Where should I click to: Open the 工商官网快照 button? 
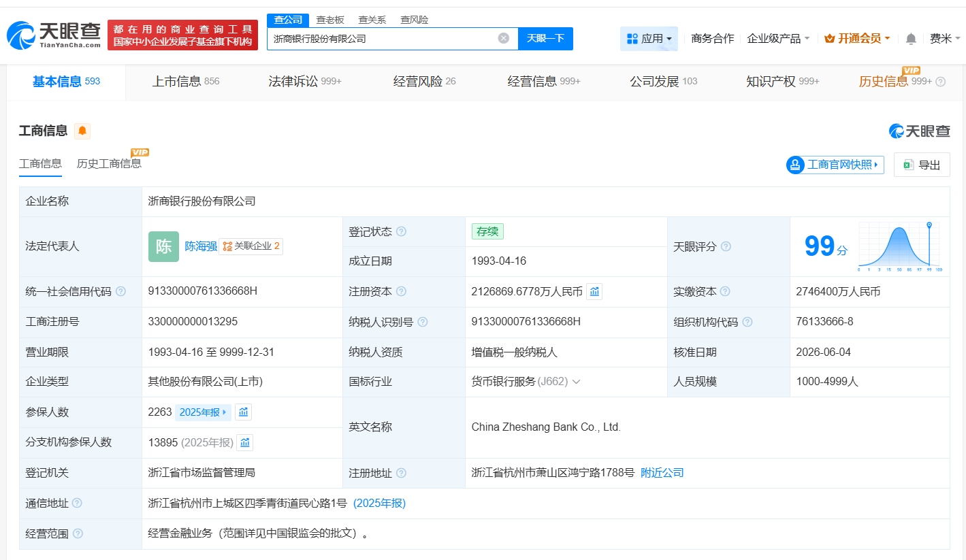(x=835, y=165)
